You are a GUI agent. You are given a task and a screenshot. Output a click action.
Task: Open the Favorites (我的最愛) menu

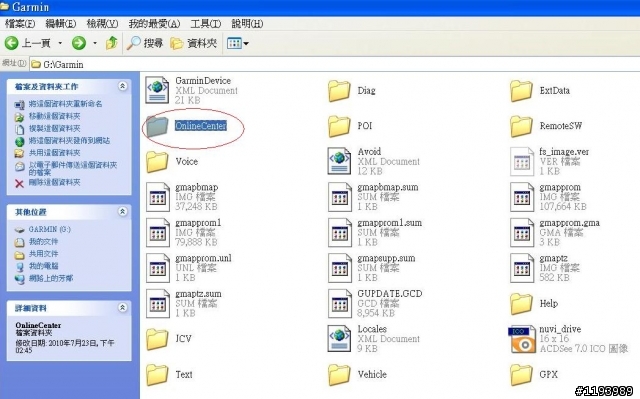(x=154, y=24)
